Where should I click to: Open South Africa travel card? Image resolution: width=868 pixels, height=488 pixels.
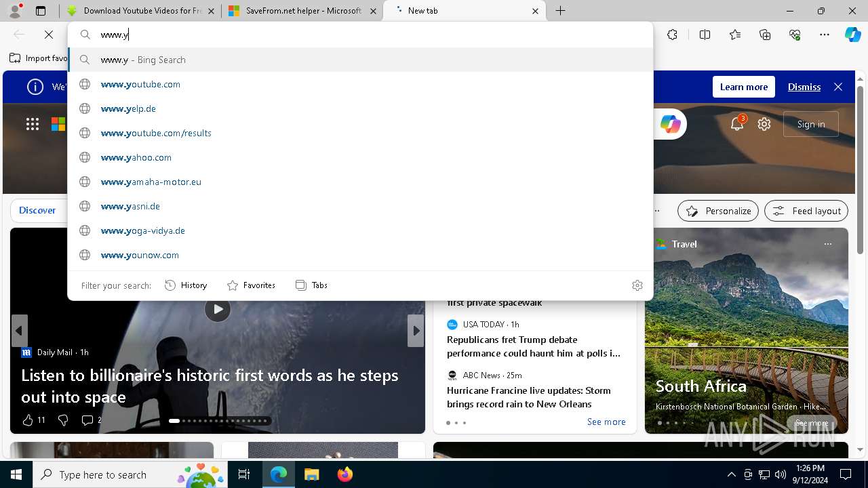point(747,331)
